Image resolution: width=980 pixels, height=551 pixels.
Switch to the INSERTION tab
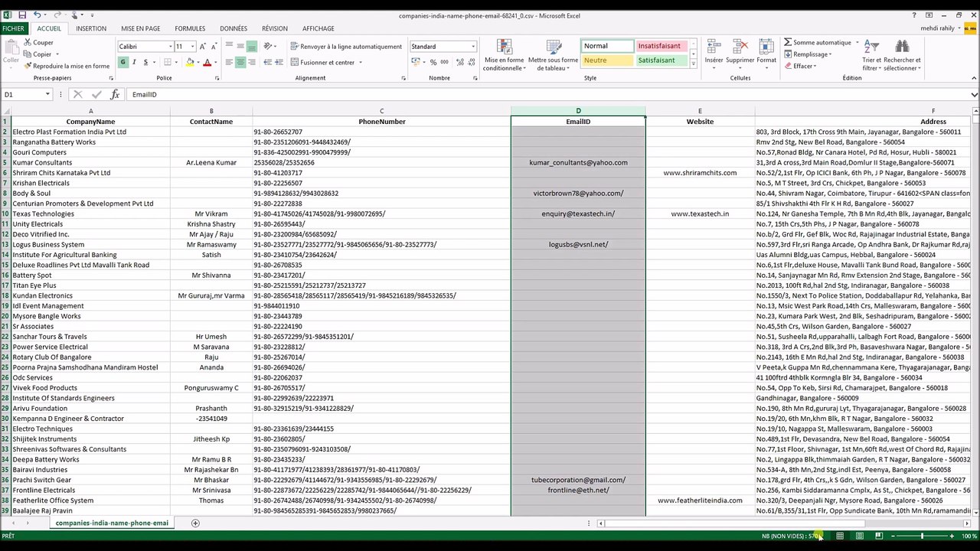[91, 28]
